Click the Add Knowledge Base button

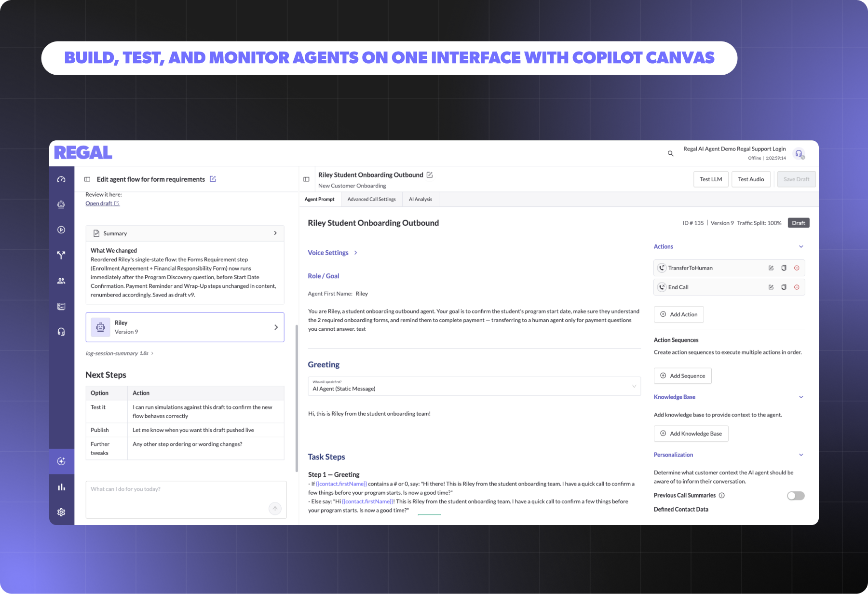[x=691, y=434]
